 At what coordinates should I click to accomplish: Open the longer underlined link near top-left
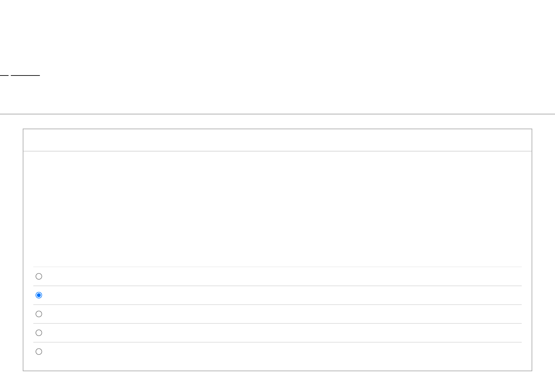(25, 75)
